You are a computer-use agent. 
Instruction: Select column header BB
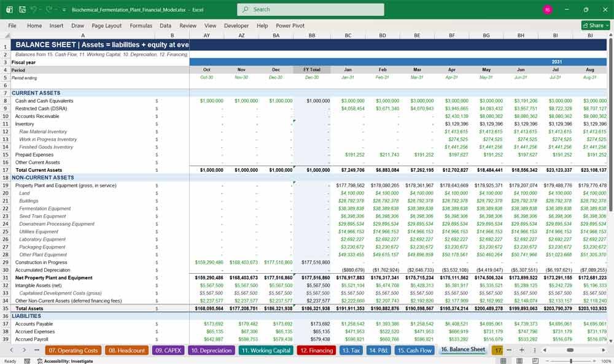coord(312,35)
